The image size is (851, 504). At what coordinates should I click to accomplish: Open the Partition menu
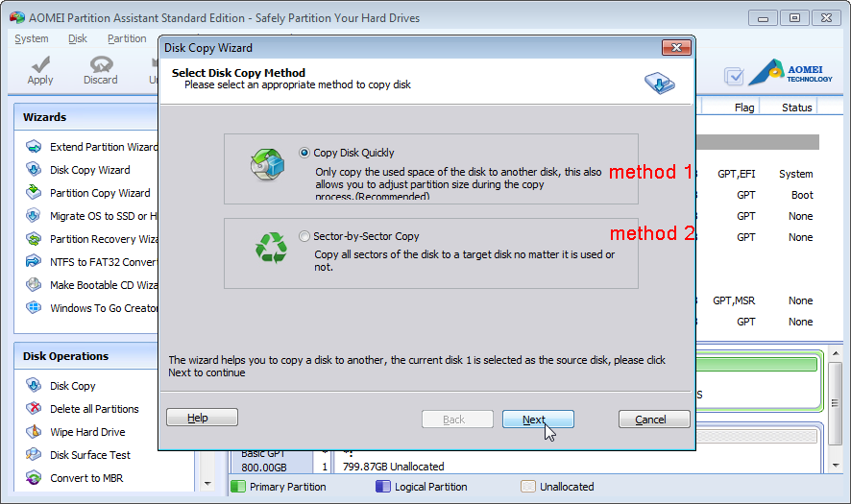tap(127, 38)
